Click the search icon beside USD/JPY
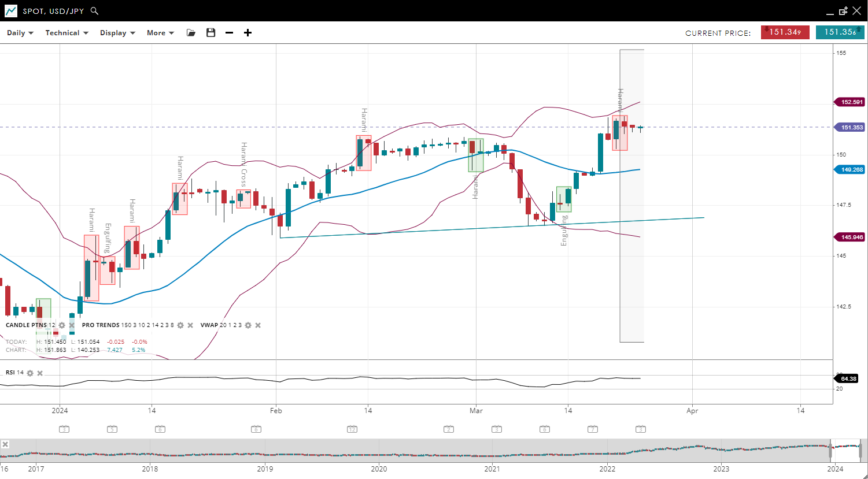868x479 pixels. [x=95, y=11]
